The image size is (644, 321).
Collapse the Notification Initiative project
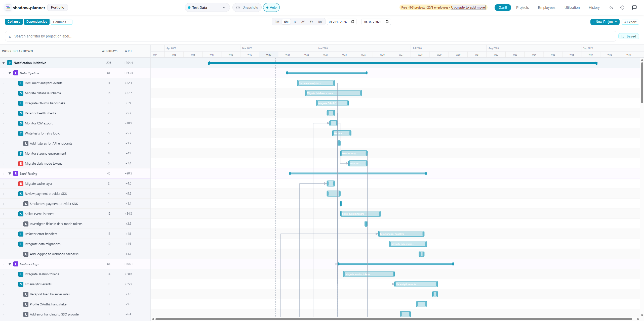click(x=4, y=63)
